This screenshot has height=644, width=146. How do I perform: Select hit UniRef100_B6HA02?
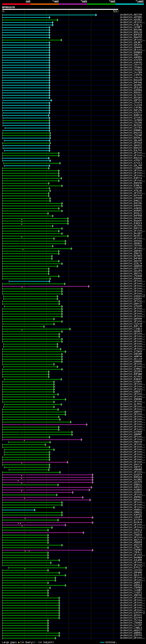point(131,500)
